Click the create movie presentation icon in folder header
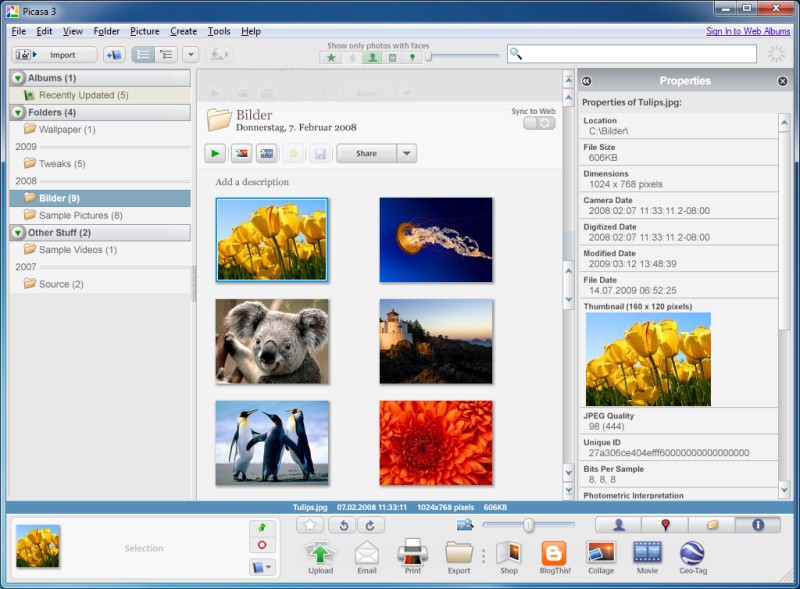The image size is (800, 589). pyautogui.click(x=267, y=153)
